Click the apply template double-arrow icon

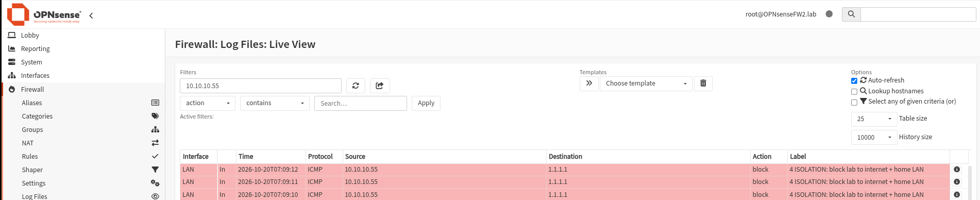[589, 84]
